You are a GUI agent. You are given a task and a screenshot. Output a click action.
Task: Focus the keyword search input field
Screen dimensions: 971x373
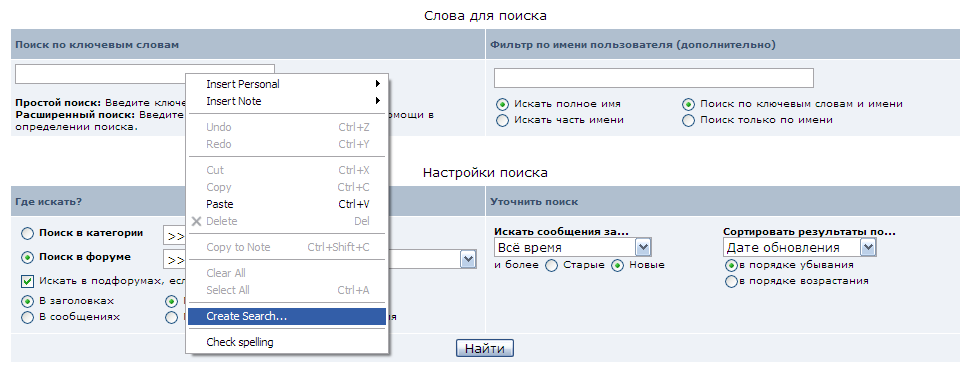tap(145, 74)
